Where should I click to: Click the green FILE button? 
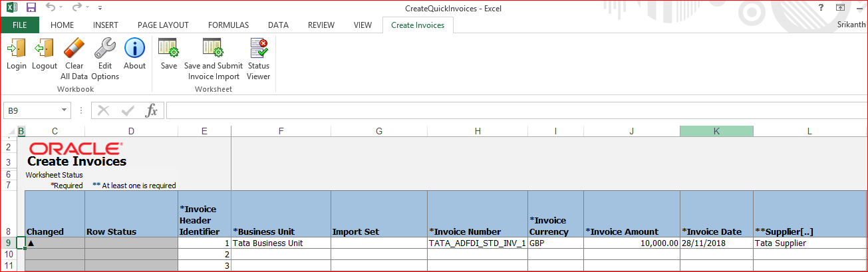[19, 25]
